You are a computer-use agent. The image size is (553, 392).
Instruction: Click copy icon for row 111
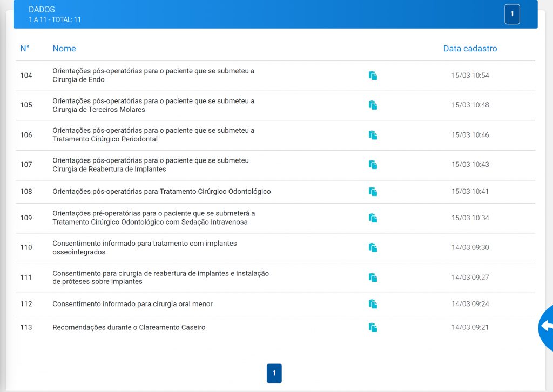[x=373, y=278]
